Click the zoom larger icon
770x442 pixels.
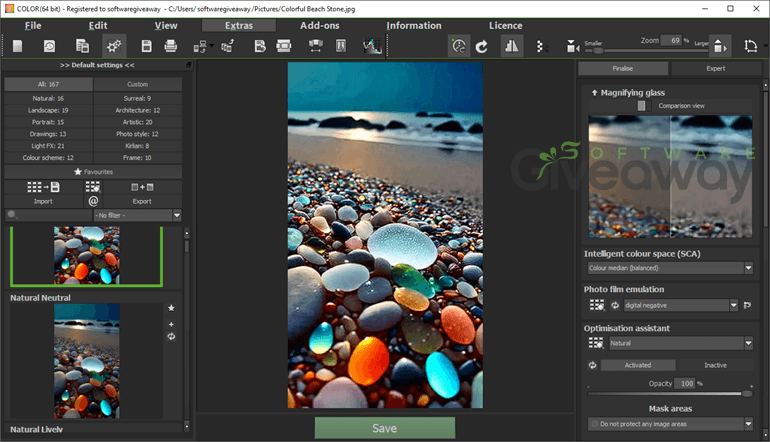tap(720, 46)
